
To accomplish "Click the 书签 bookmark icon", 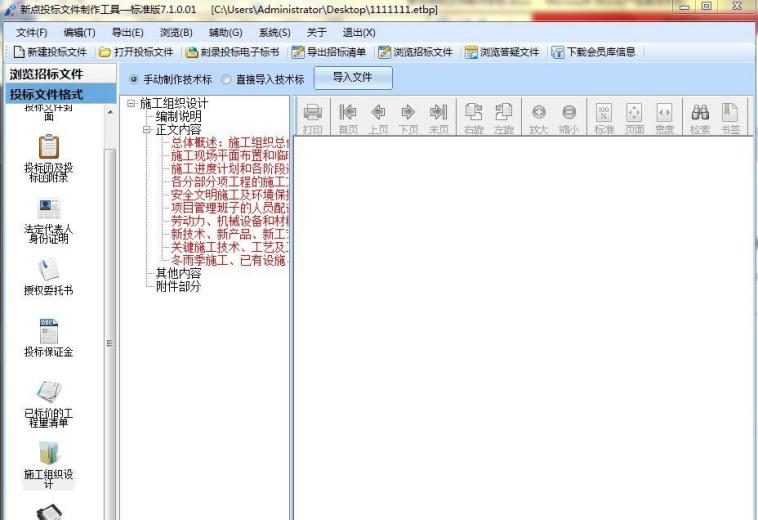I will click(730, 112).
